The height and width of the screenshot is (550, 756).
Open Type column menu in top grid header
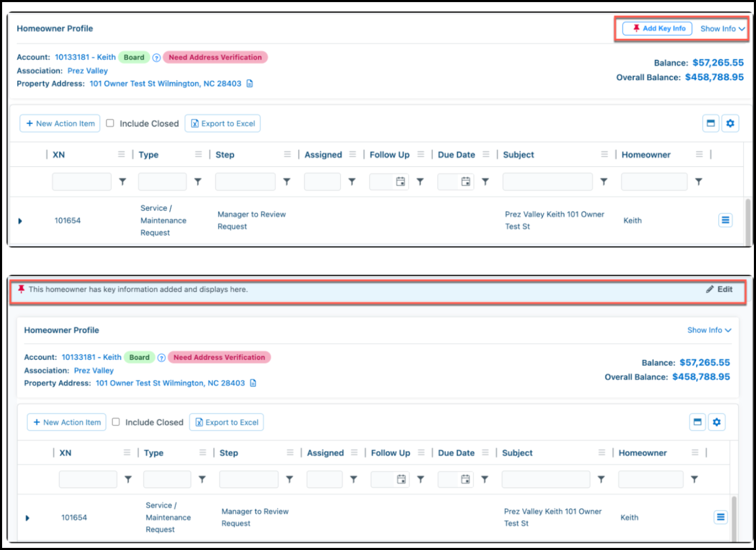click(198, 154)
